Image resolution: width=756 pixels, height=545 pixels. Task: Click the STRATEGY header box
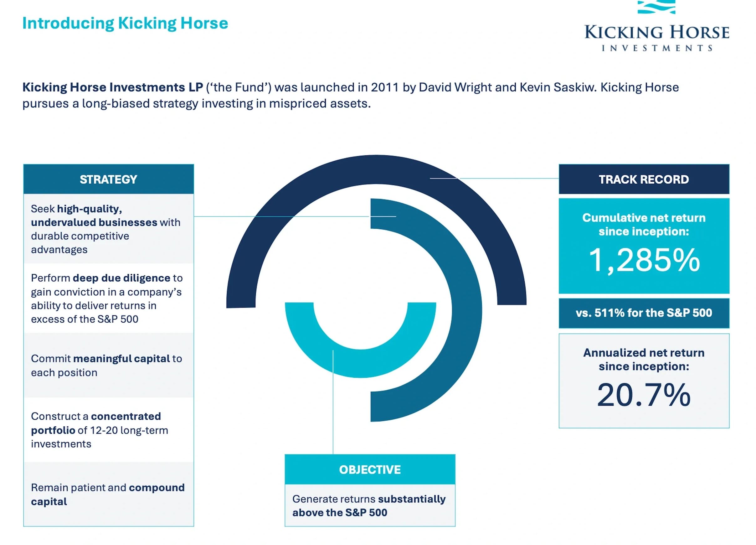click(x=108, y=179)
